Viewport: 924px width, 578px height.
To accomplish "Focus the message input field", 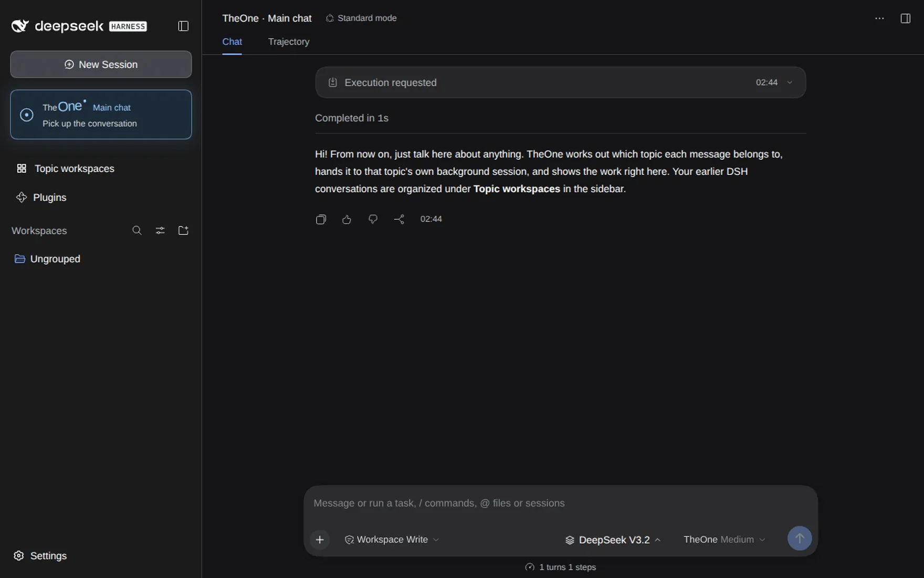I will (x=560, y=503).
